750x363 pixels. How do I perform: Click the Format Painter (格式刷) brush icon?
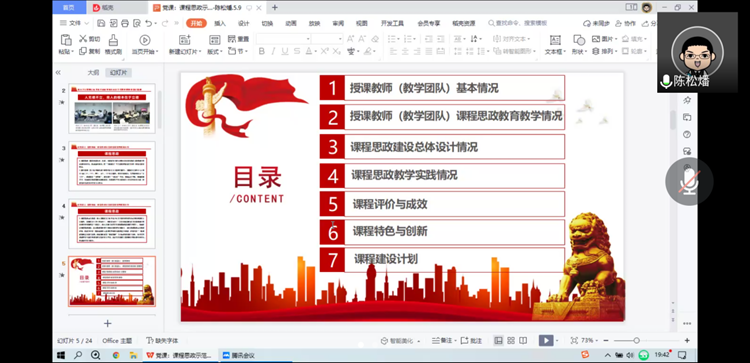click(x=113, y=40)
